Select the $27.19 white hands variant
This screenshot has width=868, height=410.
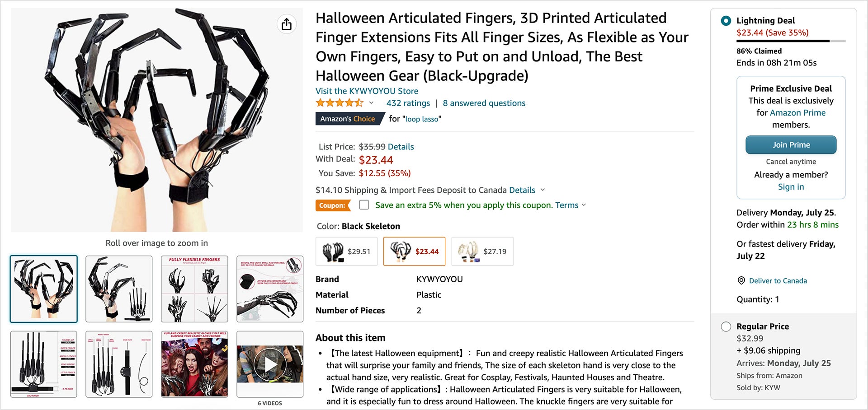click(482, 251)
